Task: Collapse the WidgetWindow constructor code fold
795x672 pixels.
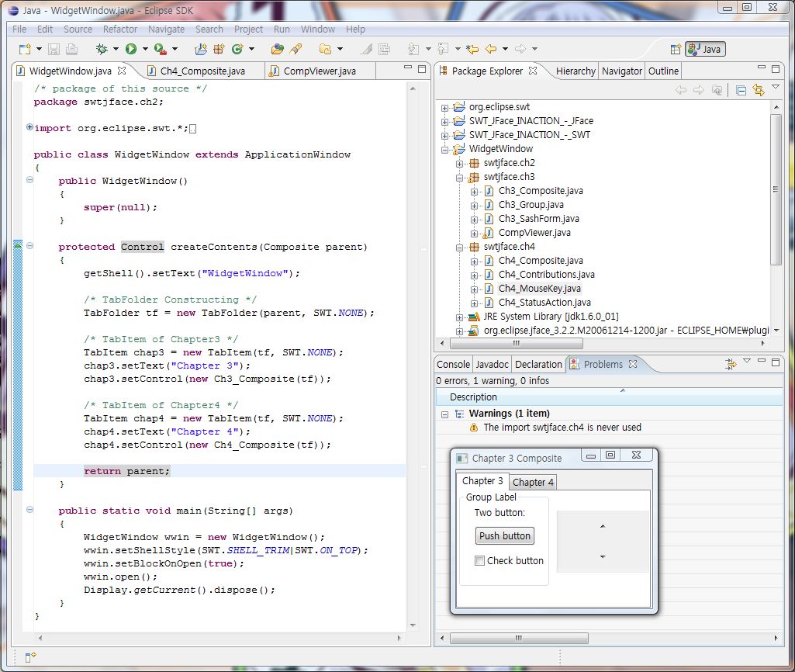Action: (x=29, y=181)
